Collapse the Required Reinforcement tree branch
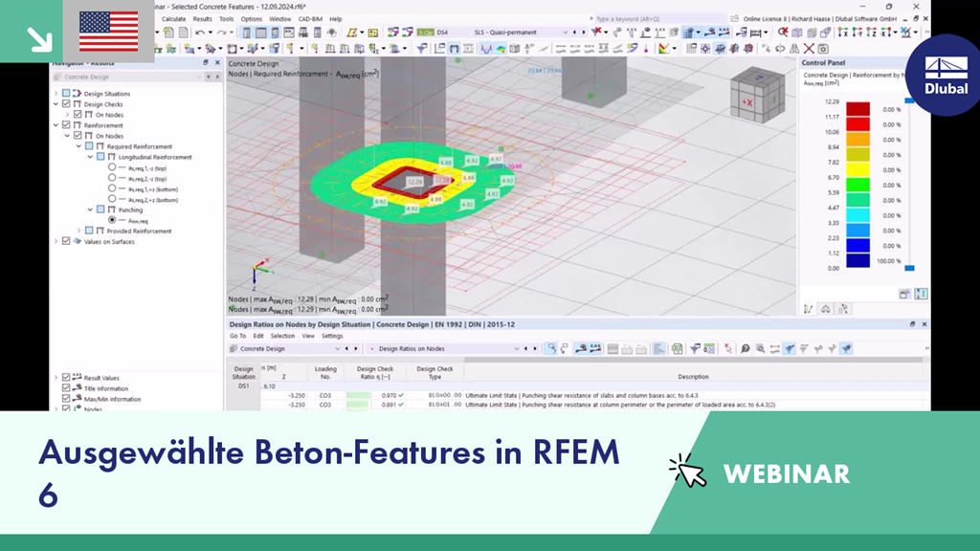This screenshot has width=980, height=551. [78, 146]
